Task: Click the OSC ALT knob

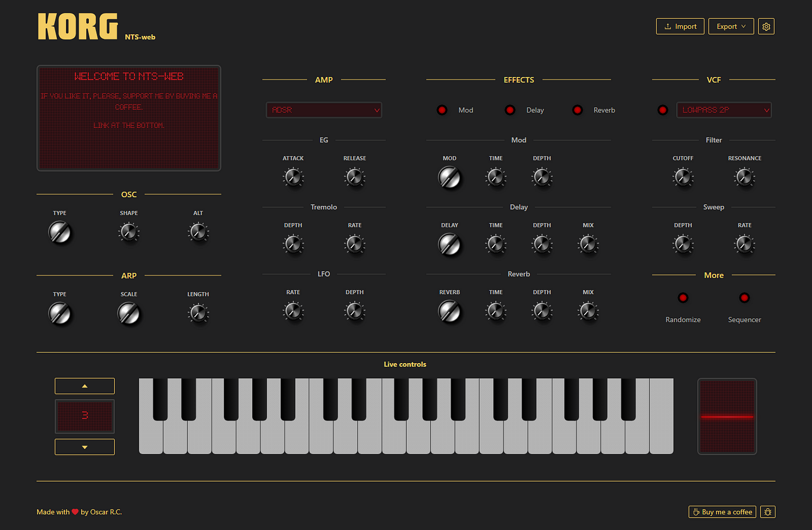Action: pos(198,232)
